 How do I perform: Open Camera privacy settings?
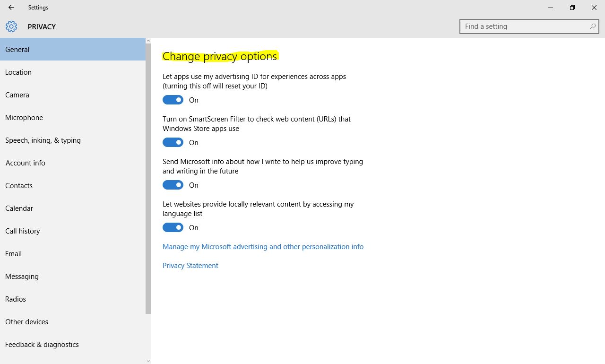[17, 95]
